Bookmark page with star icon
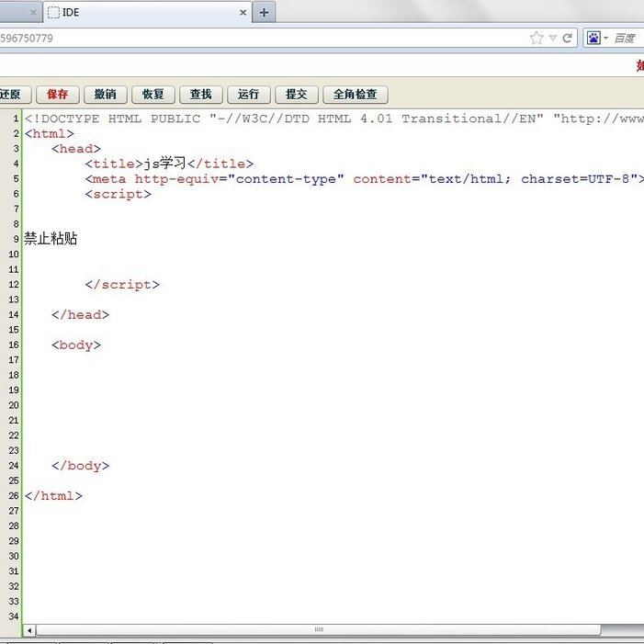644x644 pixels. (537, 39)
